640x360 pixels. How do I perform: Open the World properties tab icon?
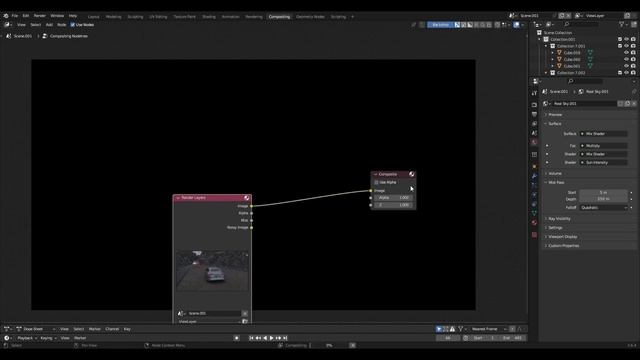point(534,142)
